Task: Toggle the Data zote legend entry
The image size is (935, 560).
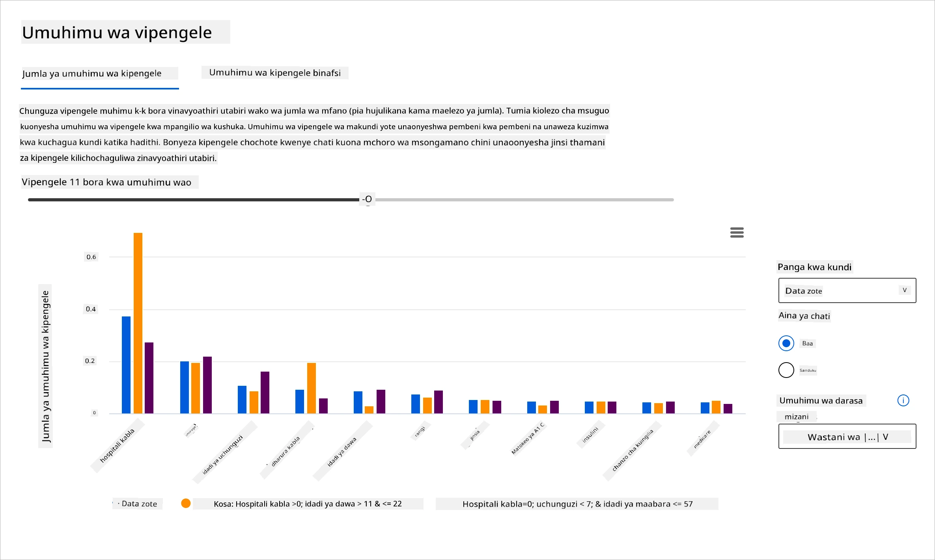Action: (x=138, y=504)
